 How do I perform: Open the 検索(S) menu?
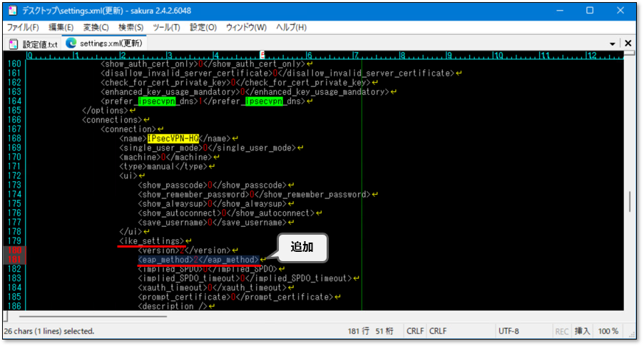point(131,27)
